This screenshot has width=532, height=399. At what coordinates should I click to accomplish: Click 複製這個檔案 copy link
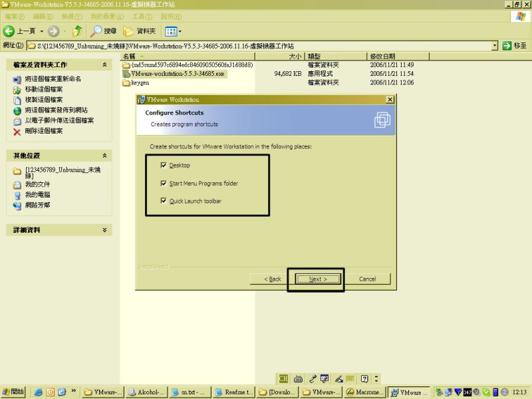[44, 99]
